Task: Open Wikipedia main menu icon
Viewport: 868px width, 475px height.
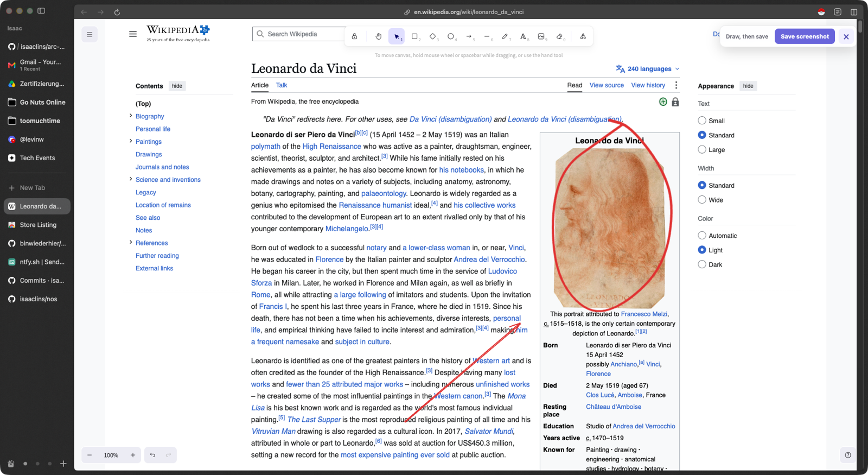Action: [x=133, y=34]
